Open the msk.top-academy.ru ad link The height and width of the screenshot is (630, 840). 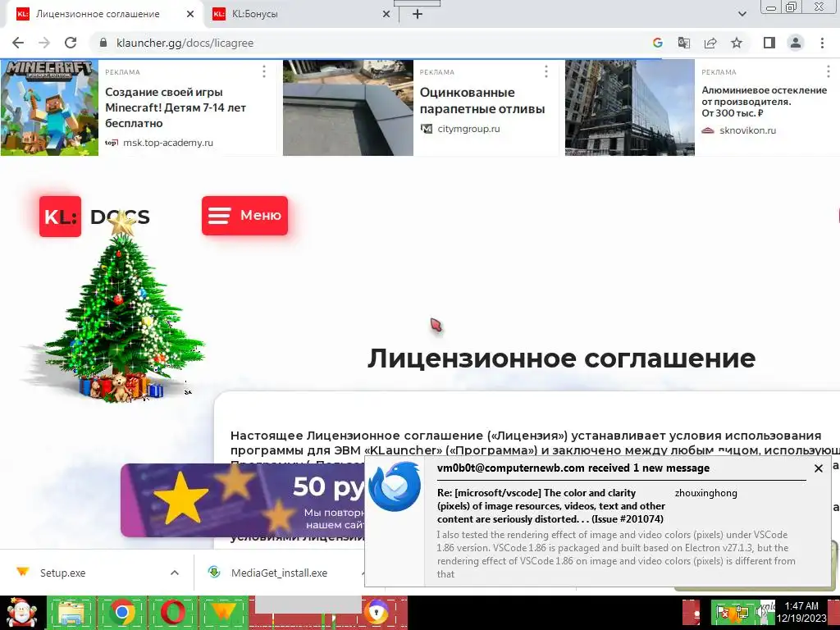point(167,143)
